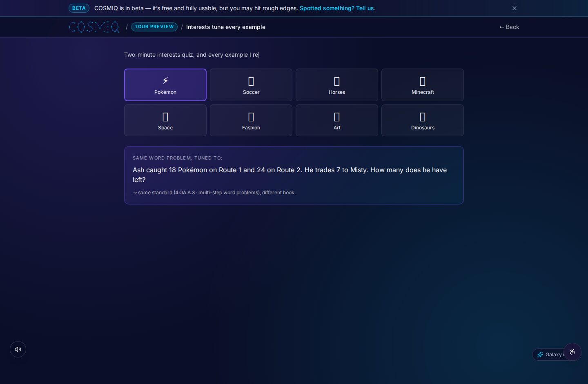The width and height of the screenshot is (588, 384).
Task: Go back using the Back link
Action: click(509, 27)
